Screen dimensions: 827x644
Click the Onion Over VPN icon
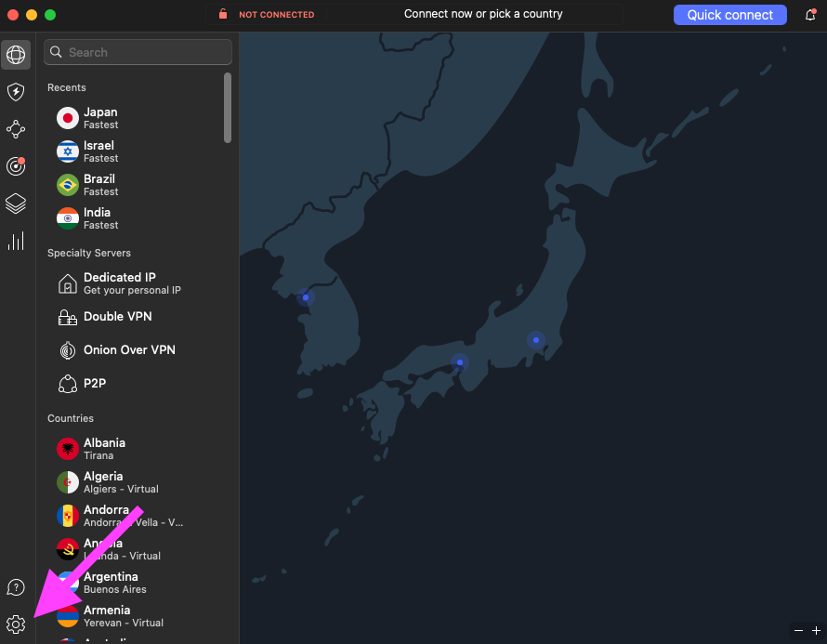coord(68,350)
